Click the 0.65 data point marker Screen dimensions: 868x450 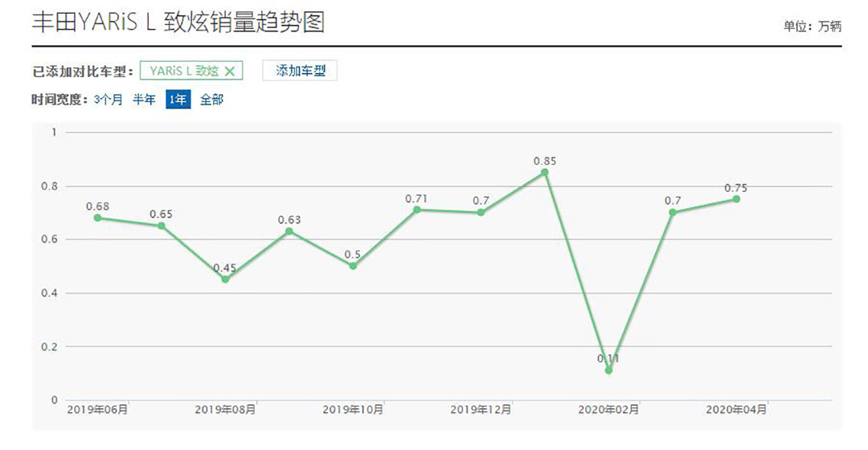pos(162,226)
